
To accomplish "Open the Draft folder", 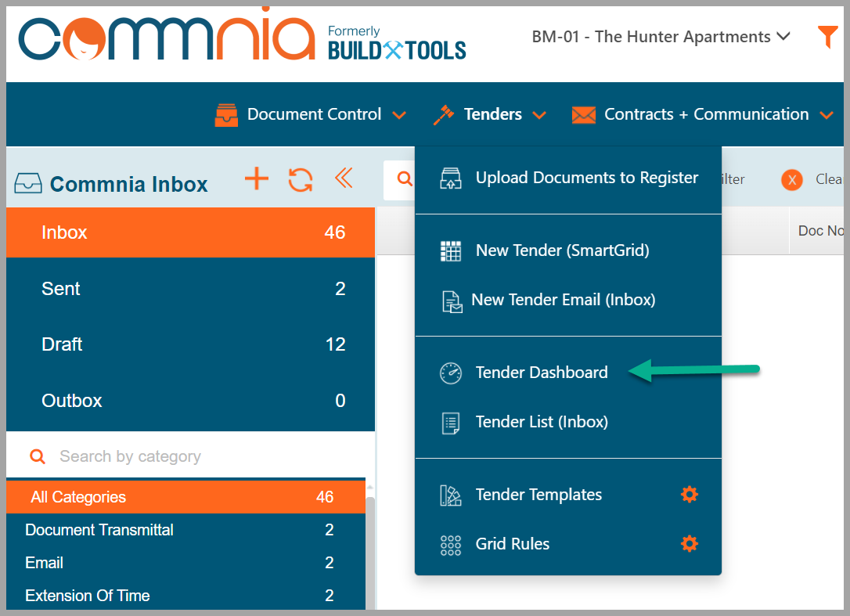I will coord(191,344).
